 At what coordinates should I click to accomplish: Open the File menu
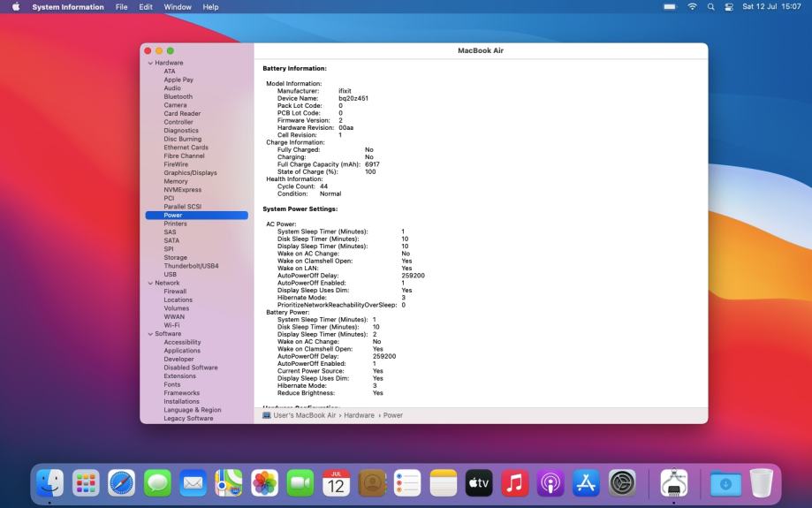(121, 7)
